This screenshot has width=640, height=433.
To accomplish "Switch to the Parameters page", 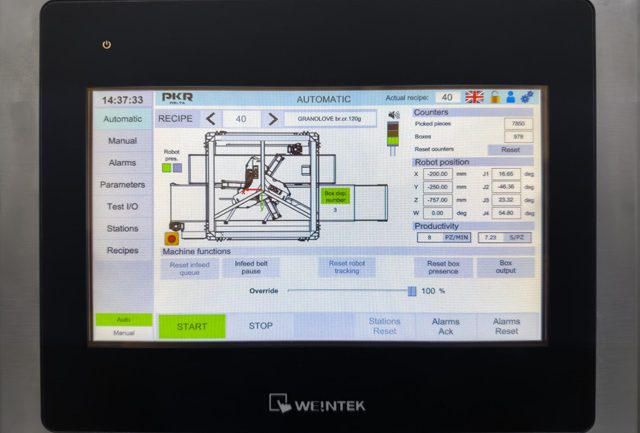I will click(122, 184).
